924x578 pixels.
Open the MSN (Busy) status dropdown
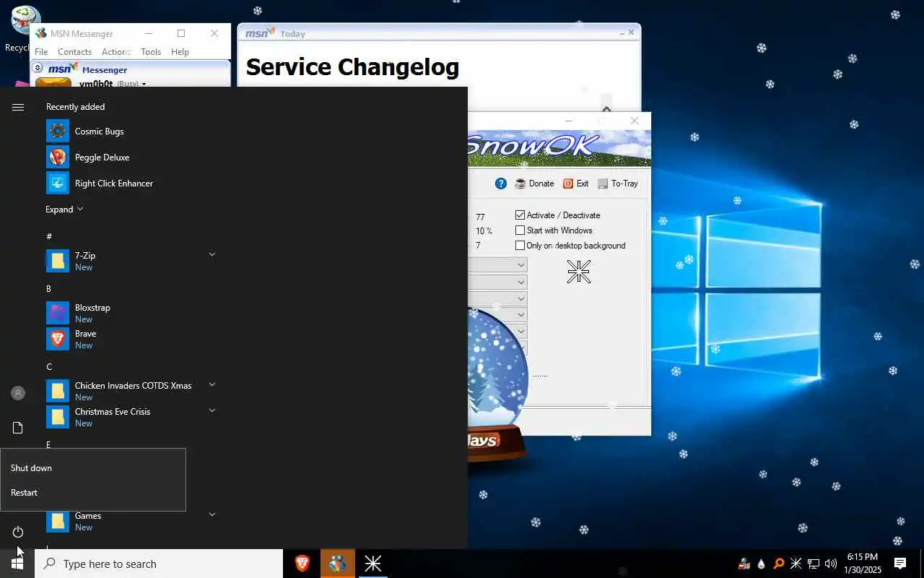[144, 84]
